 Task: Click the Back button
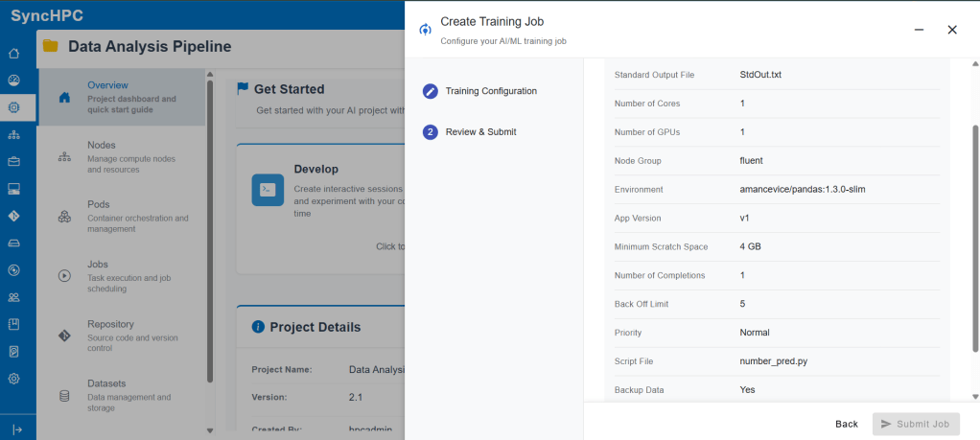(846, 424)
